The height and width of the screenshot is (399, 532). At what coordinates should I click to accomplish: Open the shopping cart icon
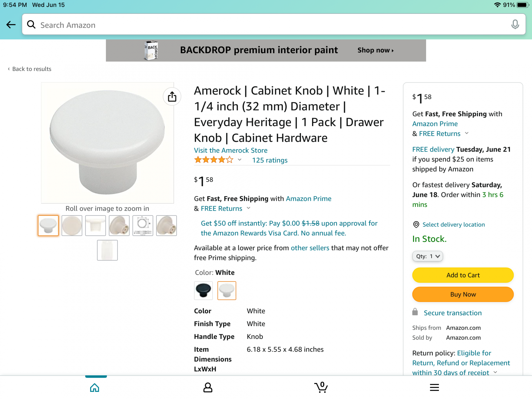(x=321, y=387)
